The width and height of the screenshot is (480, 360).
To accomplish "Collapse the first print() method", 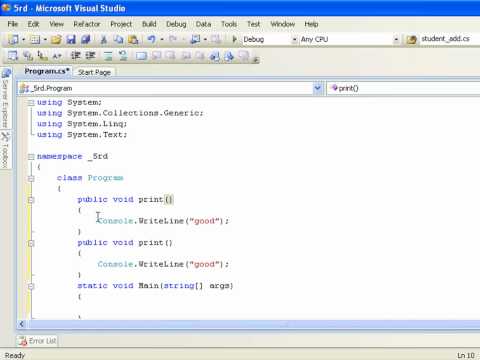I will tap(31, 200).
